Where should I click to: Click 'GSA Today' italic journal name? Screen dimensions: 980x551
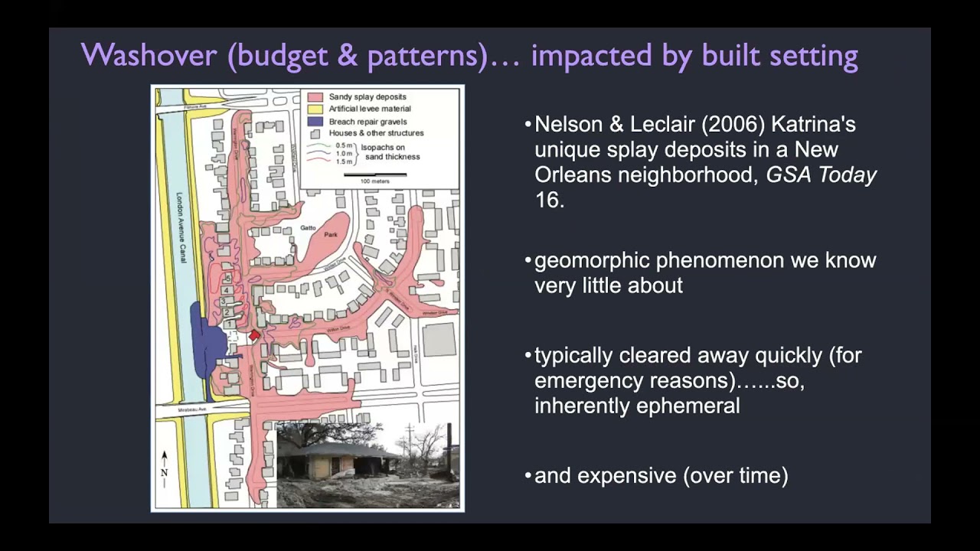(822, 174)
